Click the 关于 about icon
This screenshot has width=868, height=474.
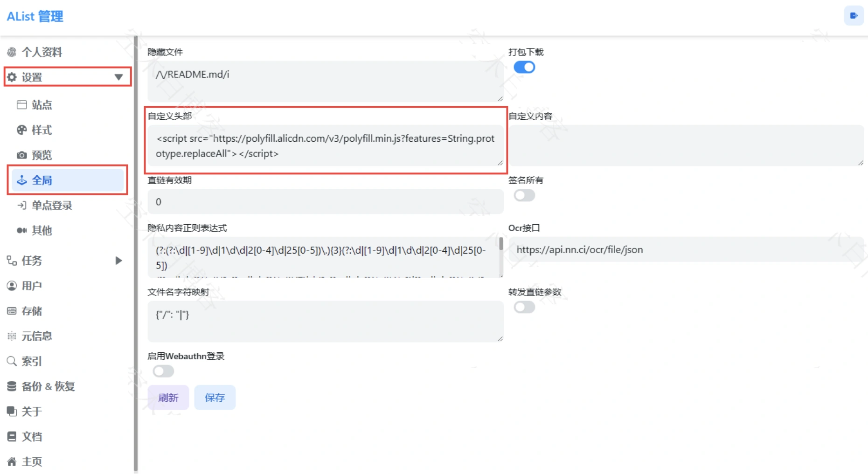pos(12,412)
